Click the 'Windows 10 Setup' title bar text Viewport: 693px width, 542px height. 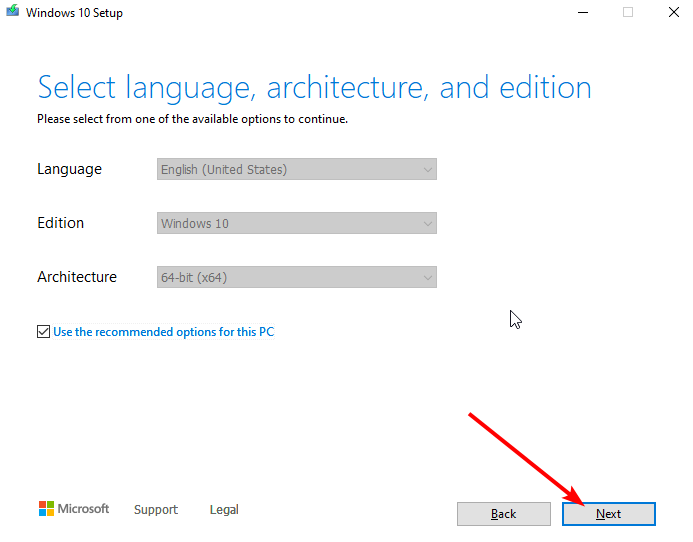[x=74, y=13]
